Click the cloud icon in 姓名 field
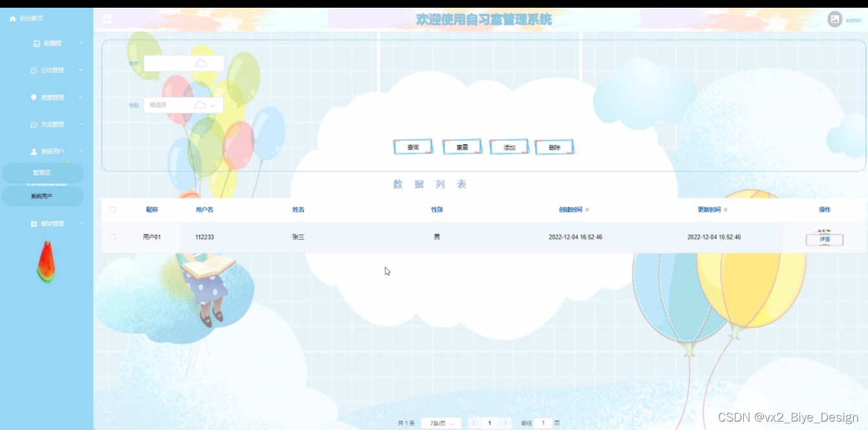The image size is (868, 430). (201, 63)
